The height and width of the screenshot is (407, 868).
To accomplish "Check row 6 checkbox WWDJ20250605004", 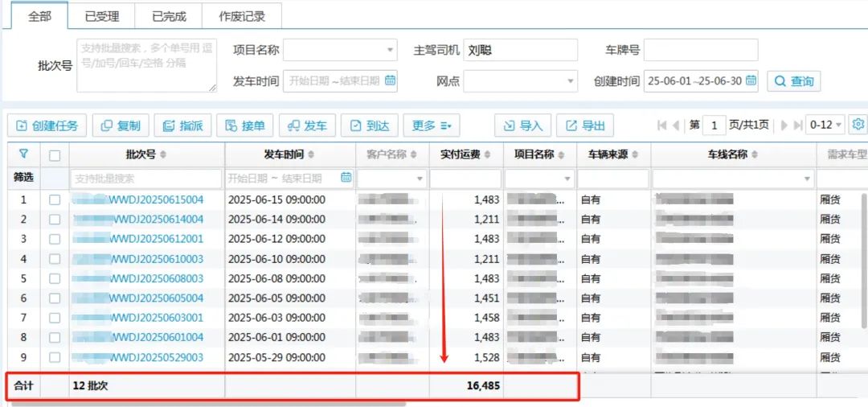I will 55,298.
